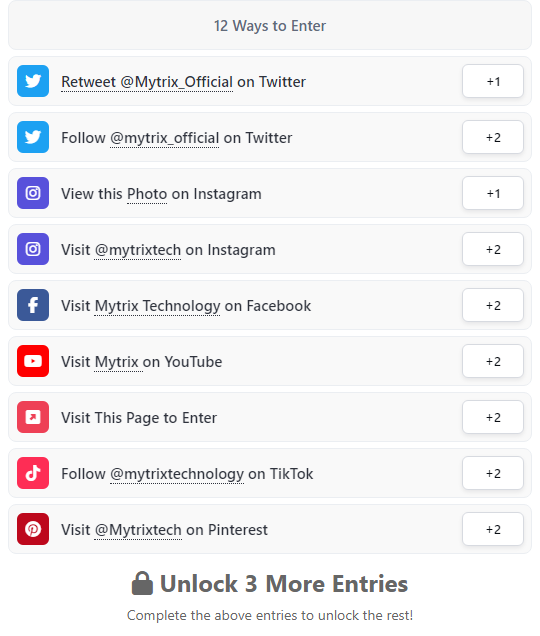
Task: Claim +2 for Follow on Twitter entry
Action: [493, 137]
